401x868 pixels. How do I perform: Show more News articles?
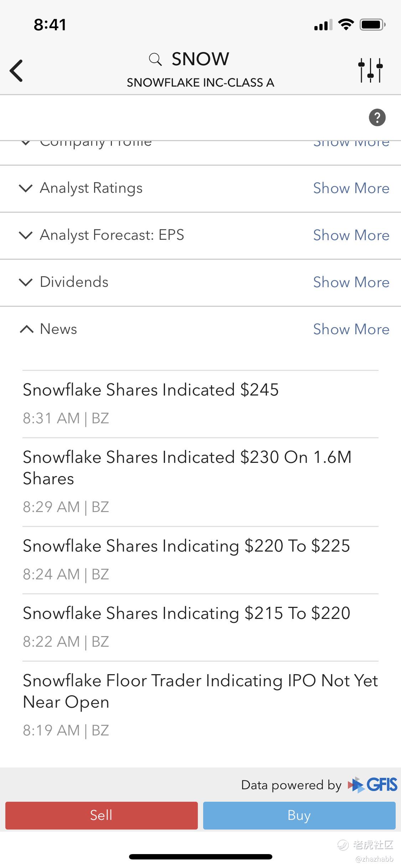coord(351,329)
